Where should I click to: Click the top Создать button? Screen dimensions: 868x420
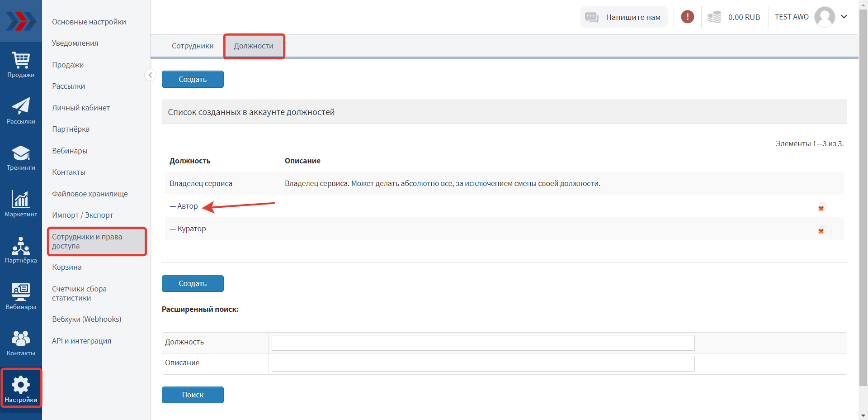click(x=193, y=79)
